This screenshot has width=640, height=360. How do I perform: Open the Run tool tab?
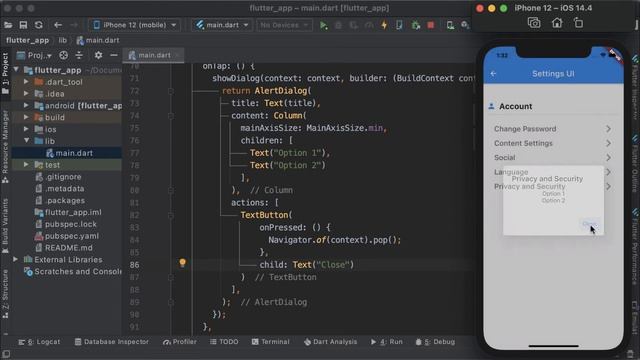[387, 342]
